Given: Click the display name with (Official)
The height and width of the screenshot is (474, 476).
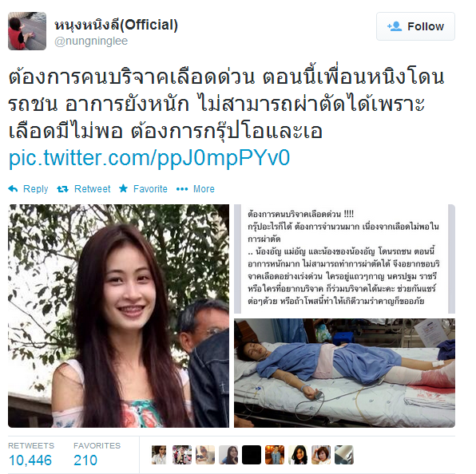Looking at the screenshot, I should pyautogui.click(x=116, y=26).
